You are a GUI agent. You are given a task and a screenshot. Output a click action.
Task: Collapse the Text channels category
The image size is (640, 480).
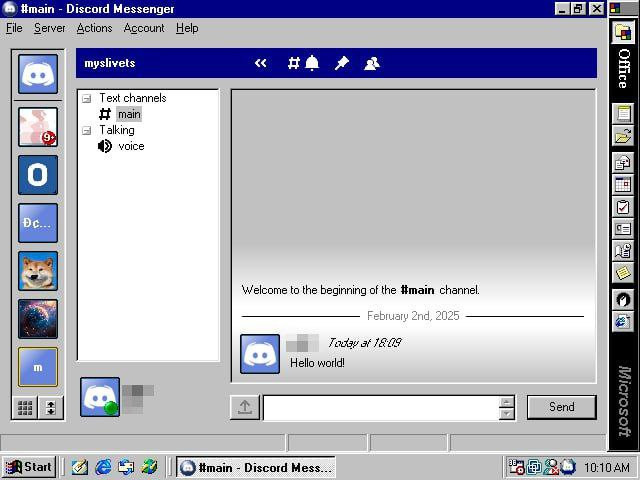[x=86, y=98]
